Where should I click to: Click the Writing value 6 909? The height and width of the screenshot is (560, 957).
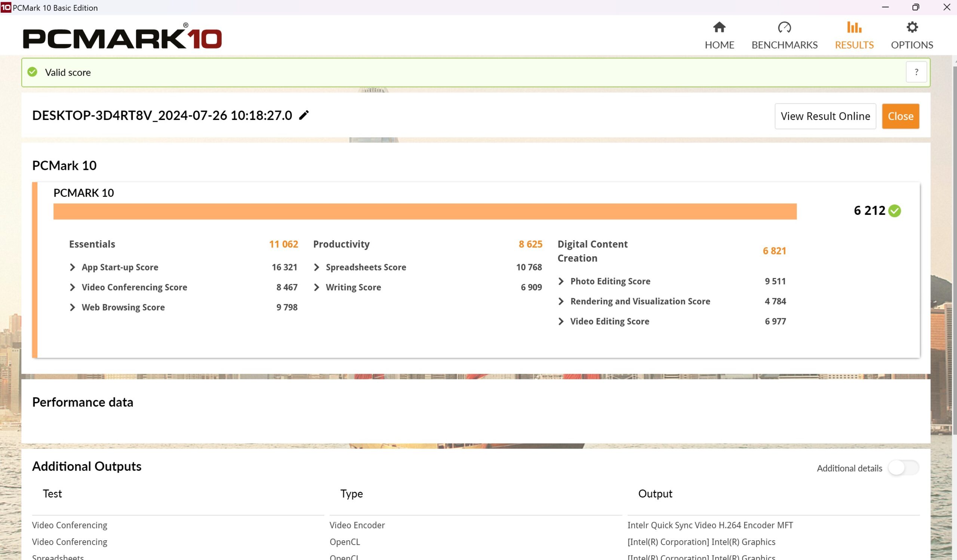click(531, 288)
